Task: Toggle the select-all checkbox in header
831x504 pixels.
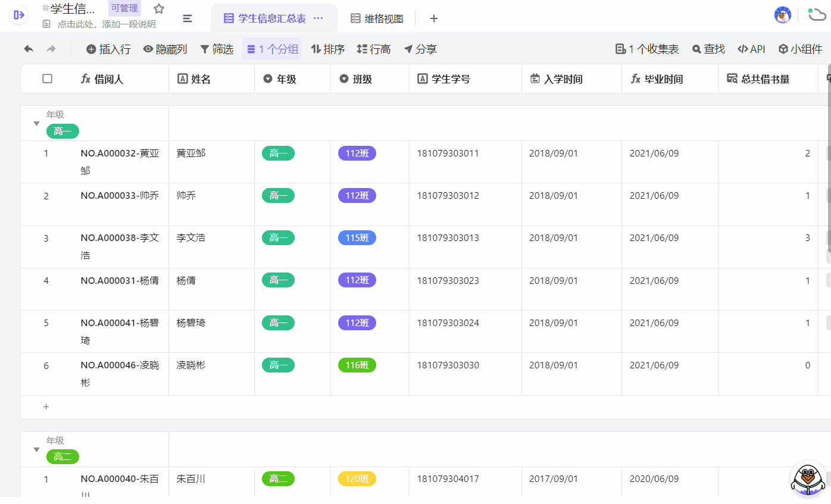Action: [x=48, y=79]
